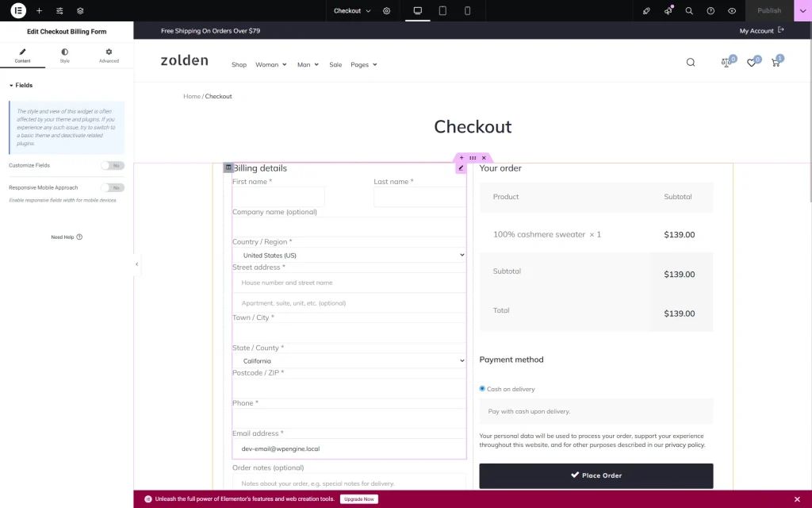Image resolution: width=812 pixels, height=508 pixels.
Task: Open the Shop menu item
Action: (x=239, y=65)
